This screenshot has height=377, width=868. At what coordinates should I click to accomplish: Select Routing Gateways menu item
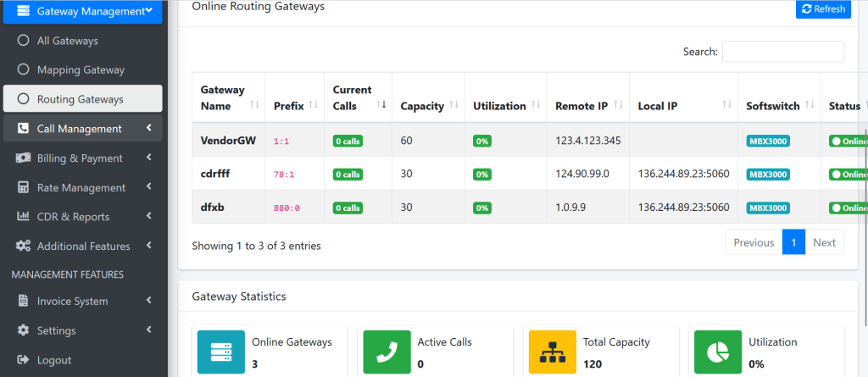coord(82,98)
